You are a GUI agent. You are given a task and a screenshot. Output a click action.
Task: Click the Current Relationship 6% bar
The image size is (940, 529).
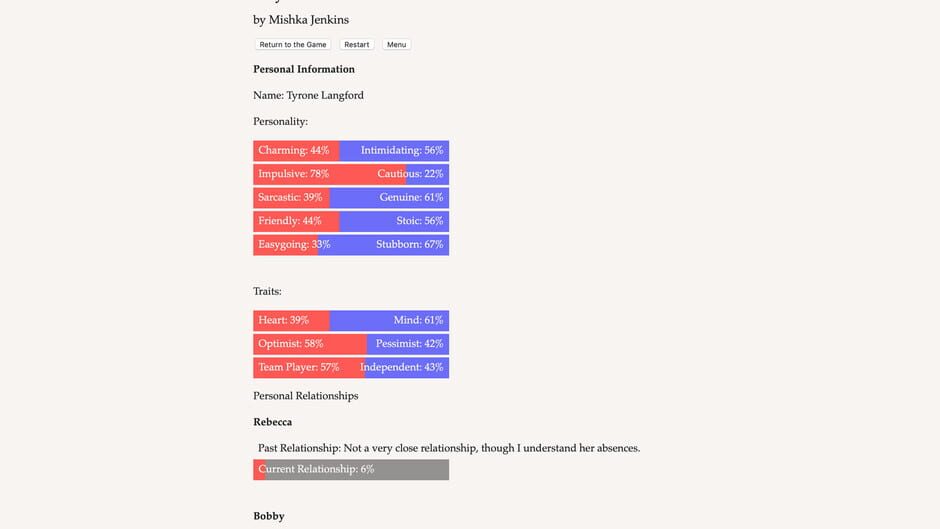pos(351,470)
